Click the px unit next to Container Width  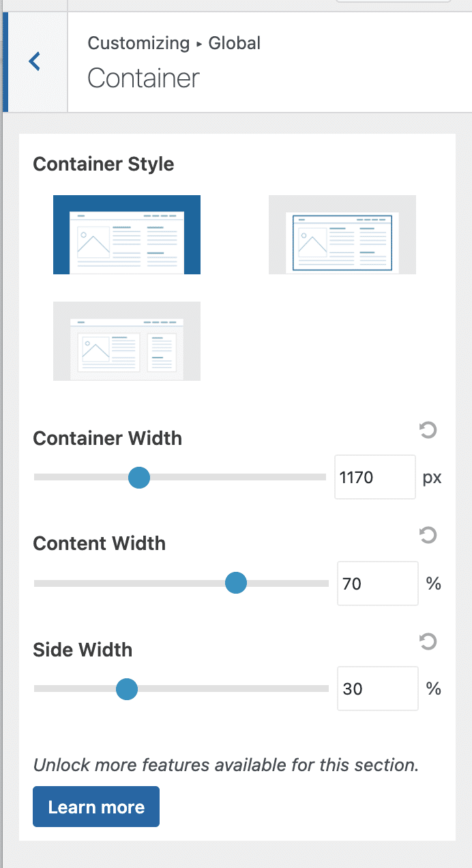coord(432,477)
